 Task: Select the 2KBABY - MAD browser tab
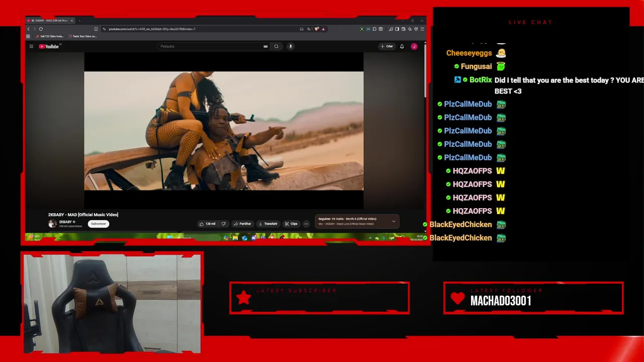[49, 21]
